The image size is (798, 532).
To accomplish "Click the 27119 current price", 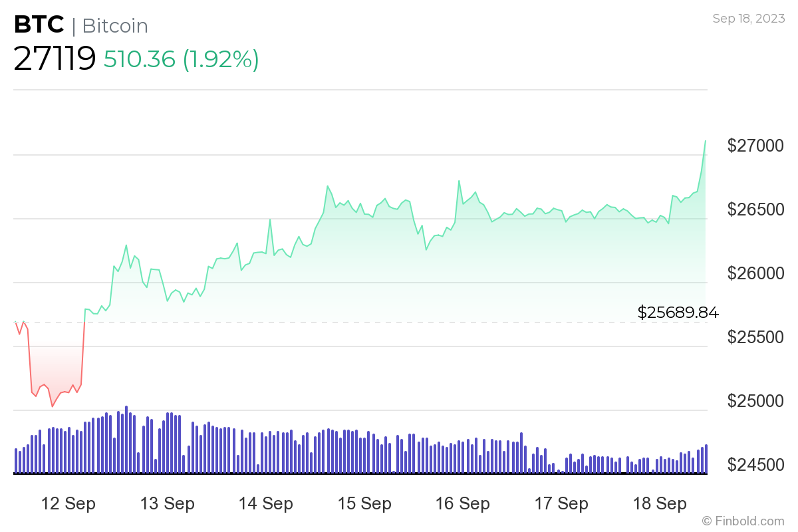I will (55, 59).
